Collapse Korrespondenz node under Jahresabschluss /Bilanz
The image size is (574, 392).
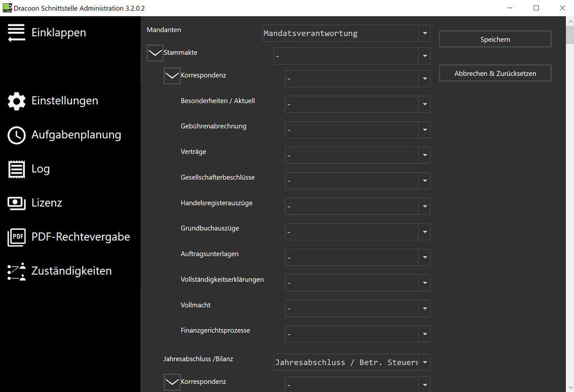click(171, 382)
